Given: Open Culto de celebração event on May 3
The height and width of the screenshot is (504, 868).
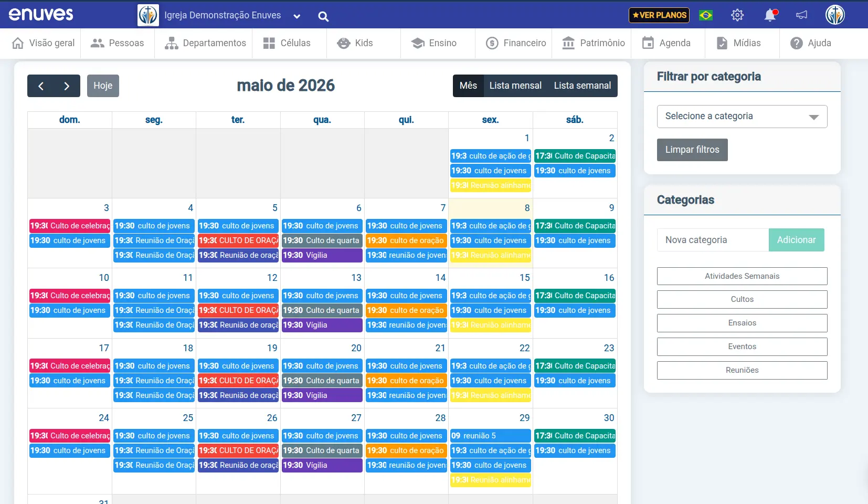Looking at the screenshot, I should tap(70, 226).
